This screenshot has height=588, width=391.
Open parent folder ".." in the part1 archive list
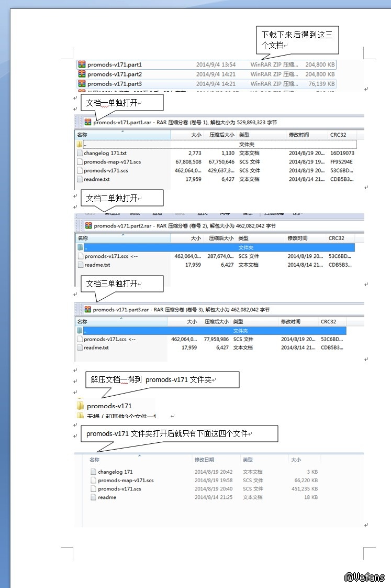tap(85, 145)
